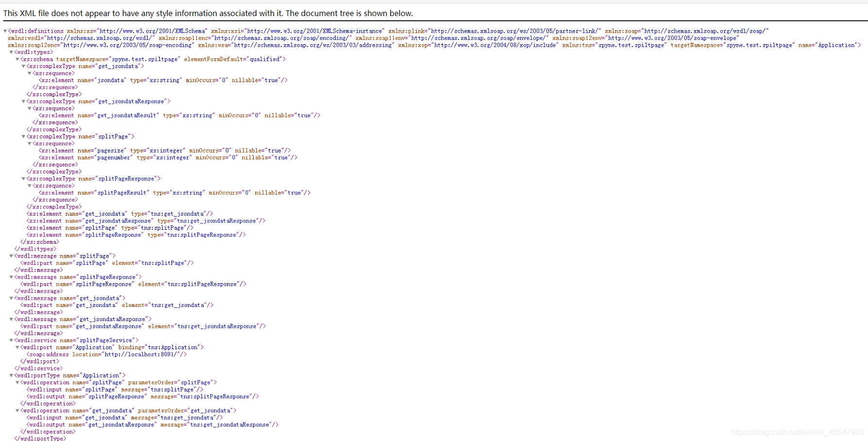Collapse the wsdl:definitions root node
Image resolution: width=868 pixels, height=441 pixels.
pos(5,31)
